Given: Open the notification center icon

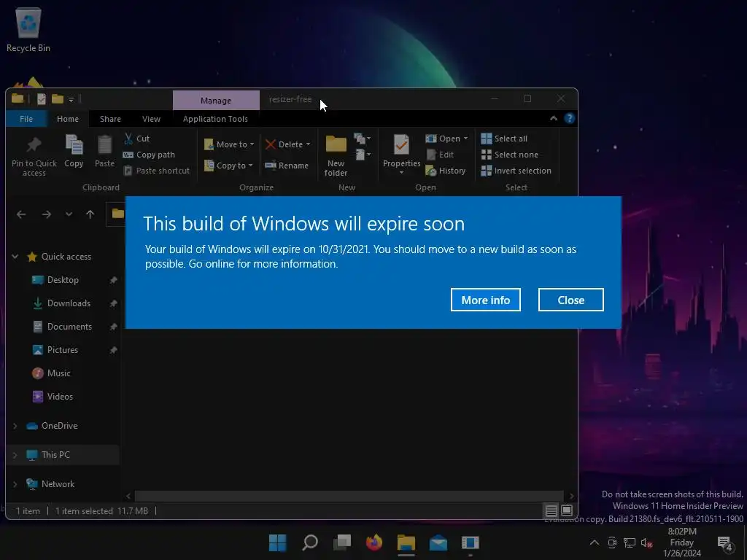Looking at the screenshot, I should (x=724, y=542).
